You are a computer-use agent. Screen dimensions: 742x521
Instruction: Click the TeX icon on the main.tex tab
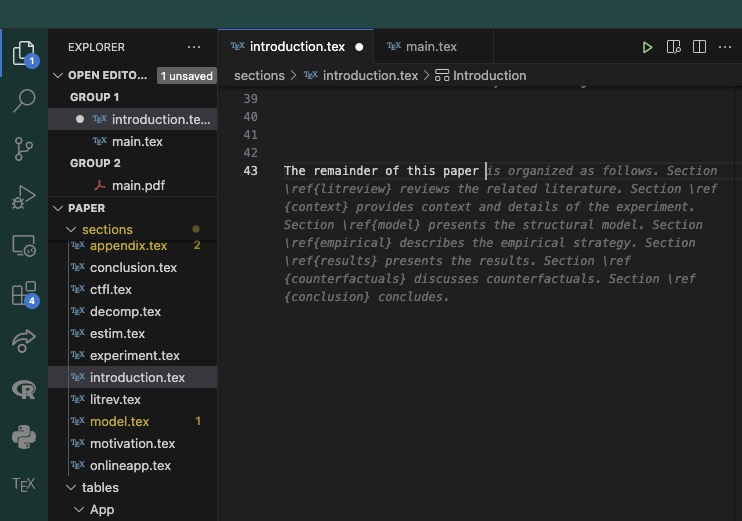click(394, 46)
